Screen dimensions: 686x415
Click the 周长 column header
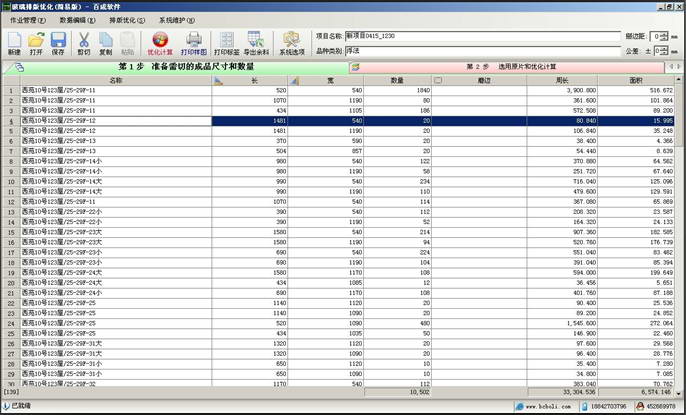[x=562, y=80]
